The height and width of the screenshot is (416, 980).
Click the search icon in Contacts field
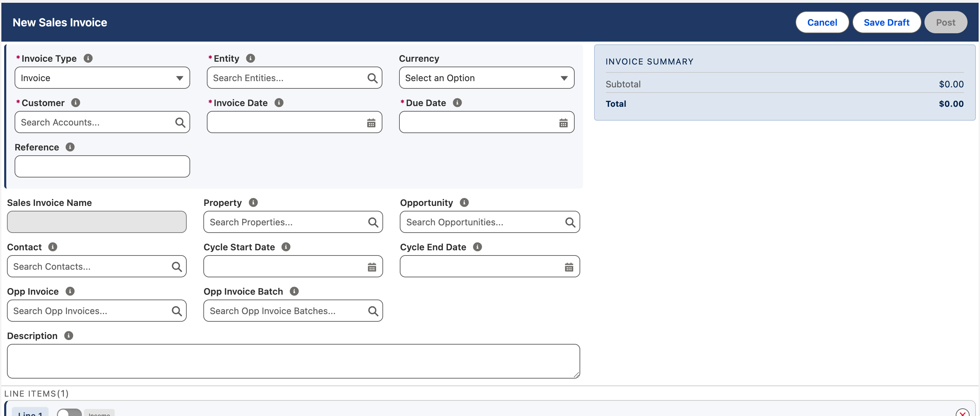coord(177,267)
